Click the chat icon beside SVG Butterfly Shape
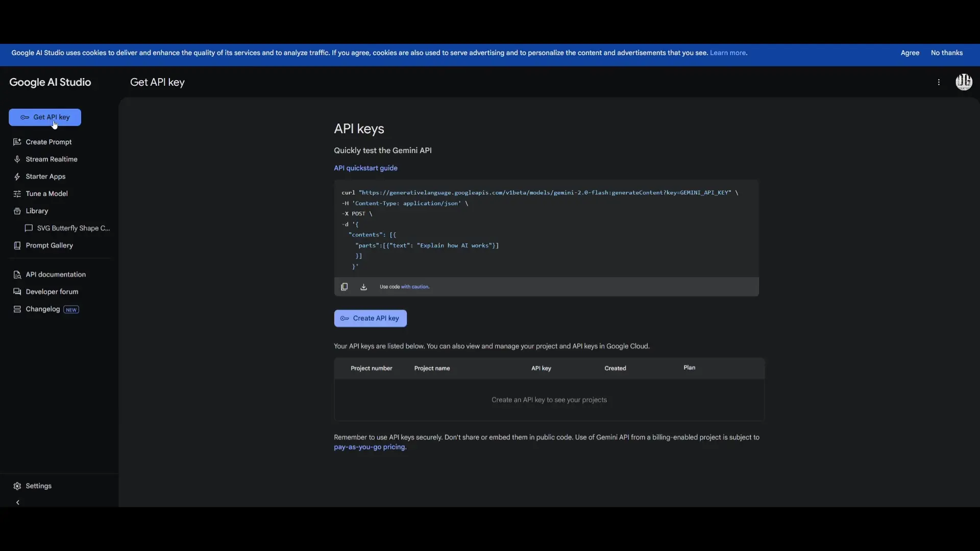The width and height of the screenshot is (980, 551). (29, 228)
